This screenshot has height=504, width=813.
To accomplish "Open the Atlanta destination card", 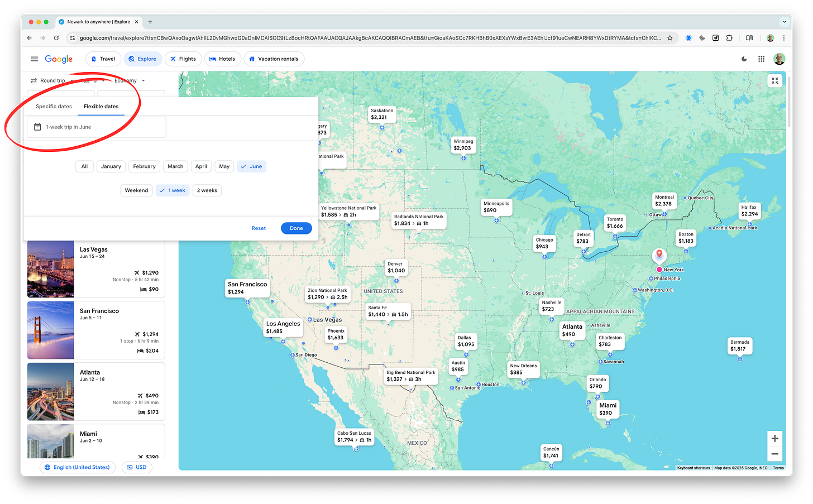I will (x=96, y=391).
